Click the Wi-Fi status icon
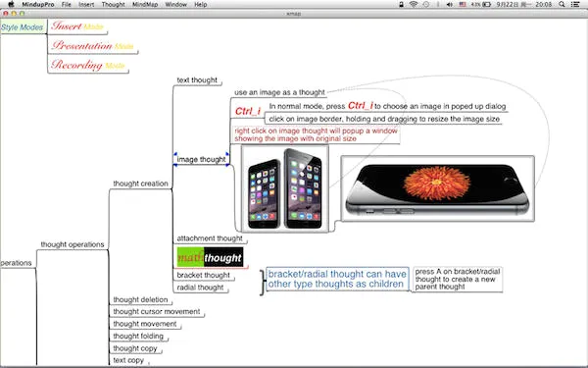 pos(414,5)
